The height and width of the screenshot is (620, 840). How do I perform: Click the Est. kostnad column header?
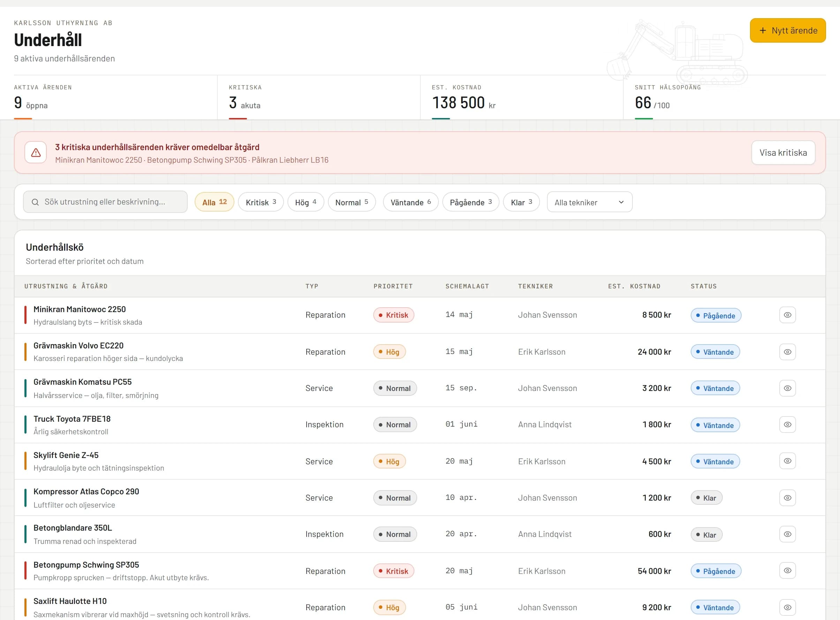point(634,286)
